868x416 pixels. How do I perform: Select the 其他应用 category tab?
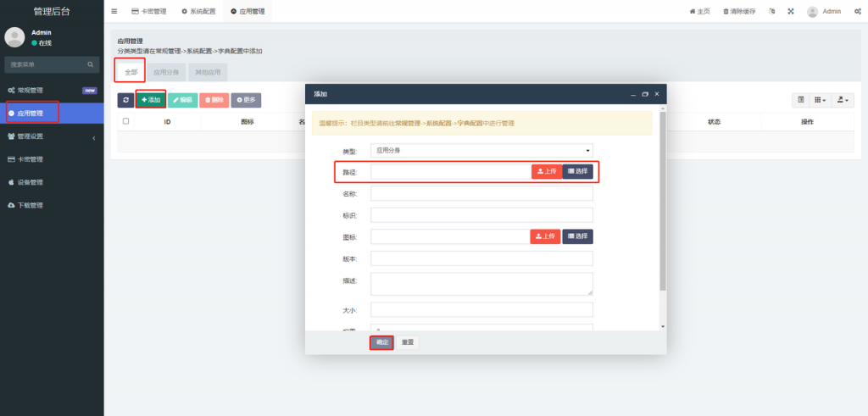tap(208, 72)
